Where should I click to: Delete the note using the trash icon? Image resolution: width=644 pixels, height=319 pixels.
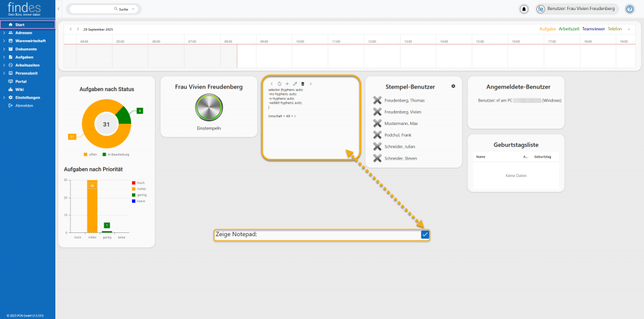tap(303, 84)
